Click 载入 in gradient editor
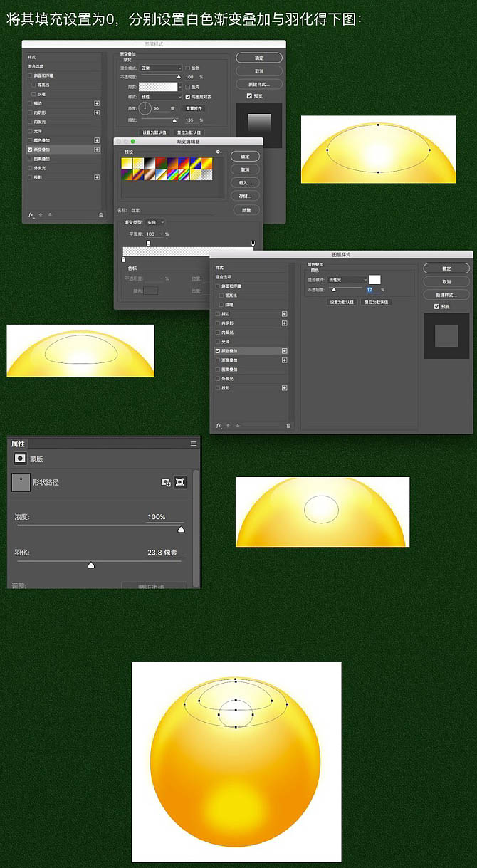The width and height of the screenshot is (477, 868). [x=245, y=182]
